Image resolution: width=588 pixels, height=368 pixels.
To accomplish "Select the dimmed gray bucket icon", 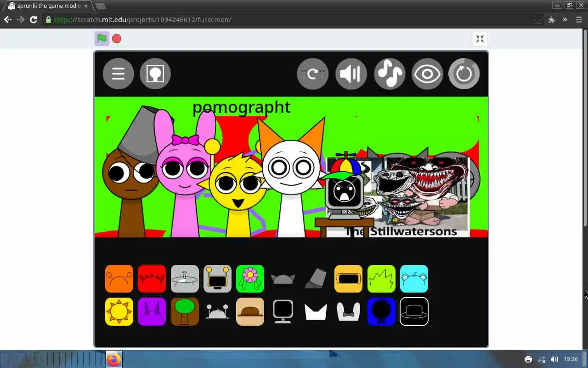I will pos(316,279).
